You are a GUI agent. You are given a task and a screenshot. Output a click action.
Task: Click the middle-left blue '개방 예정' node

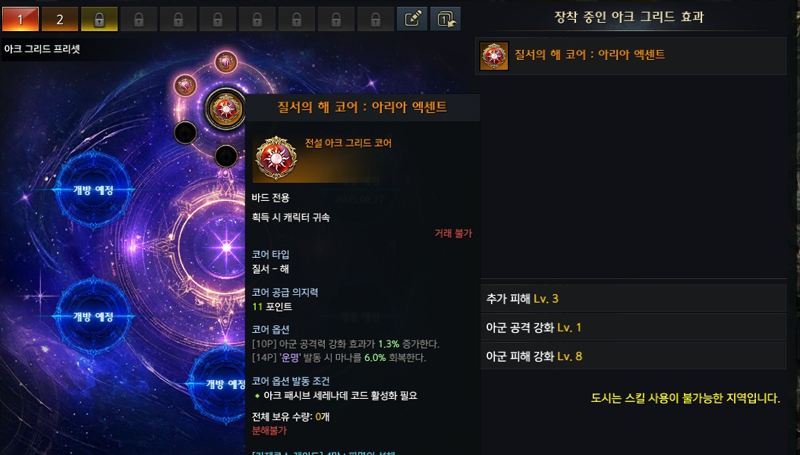(x=93, y=316)
